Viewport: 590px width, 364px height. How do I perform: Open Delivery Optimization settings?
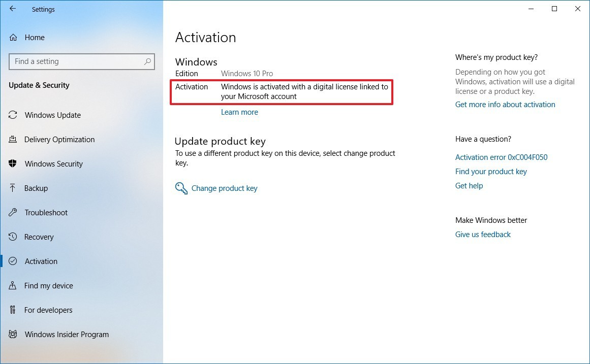[x=59, y=139]
